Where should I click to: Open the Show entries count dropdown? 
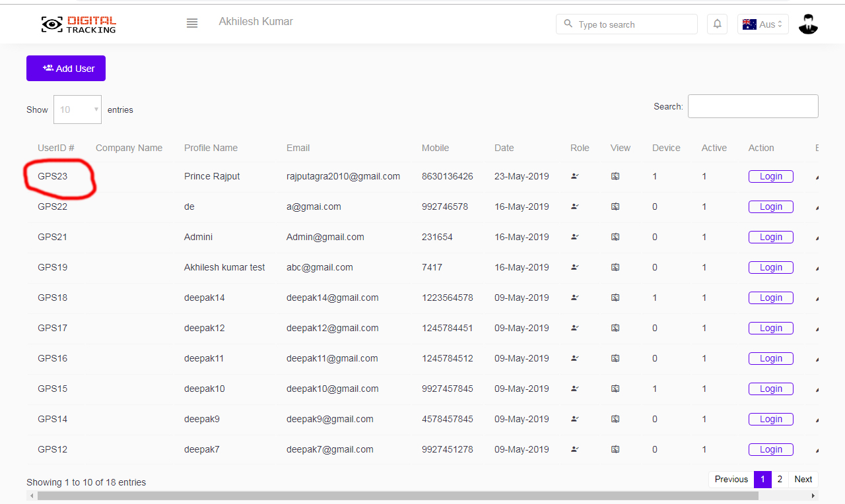click(77, 110)
